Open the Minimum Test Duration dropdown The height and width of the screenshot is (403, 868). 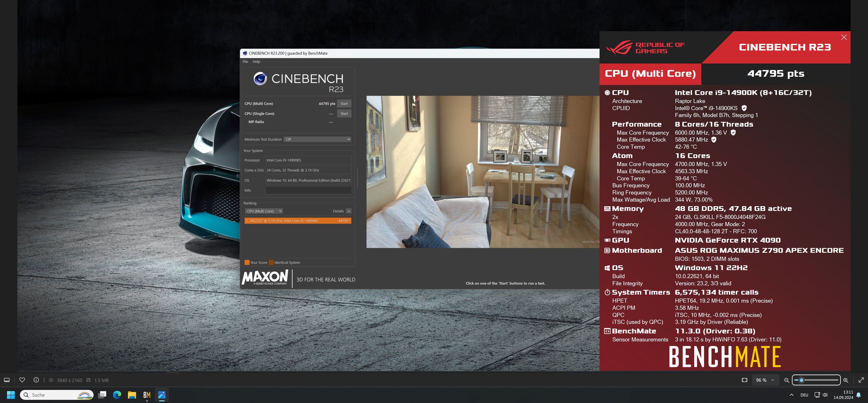click(x=317, y=139)
